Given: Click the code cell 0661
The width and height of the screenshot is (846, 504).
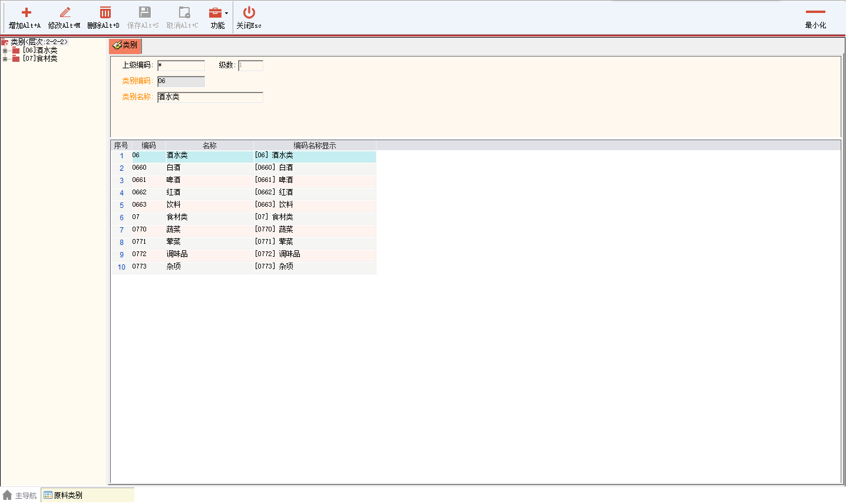Looking at the screenshot, I should click(148, 181).
